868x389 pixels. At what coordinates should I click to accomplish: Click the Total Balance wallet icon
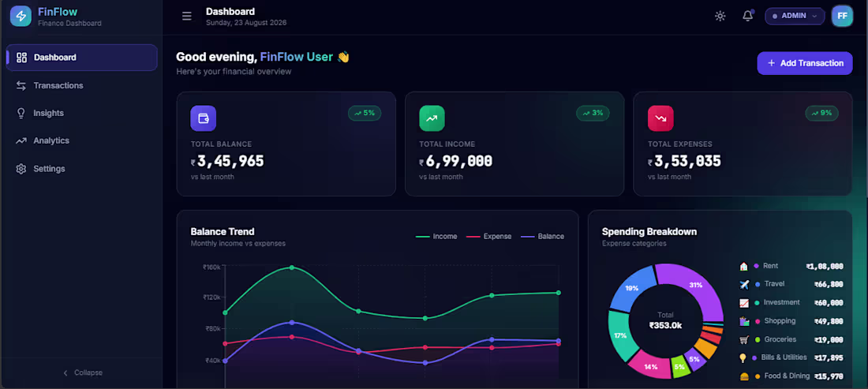pyautogui.click(x=203, y=118)
